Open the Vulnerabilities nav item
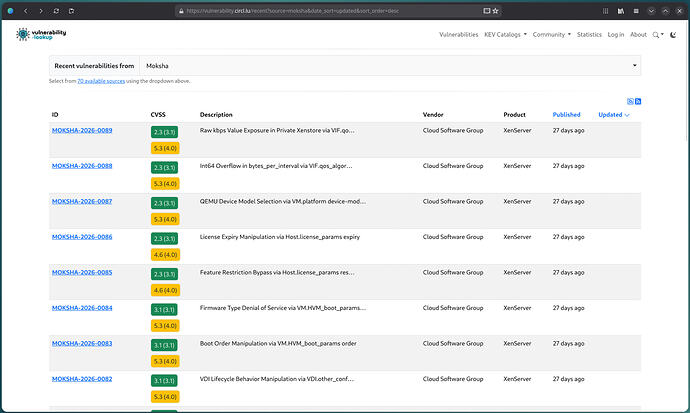Viewport: 690px width, 413px height. pyautogui.click(x=459, y=34)
